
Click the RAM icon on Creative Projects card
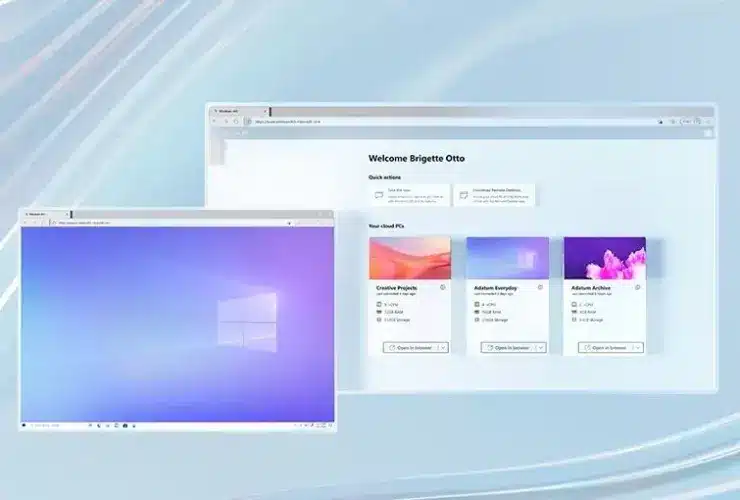pyautogui.click(x=379, y=312)
